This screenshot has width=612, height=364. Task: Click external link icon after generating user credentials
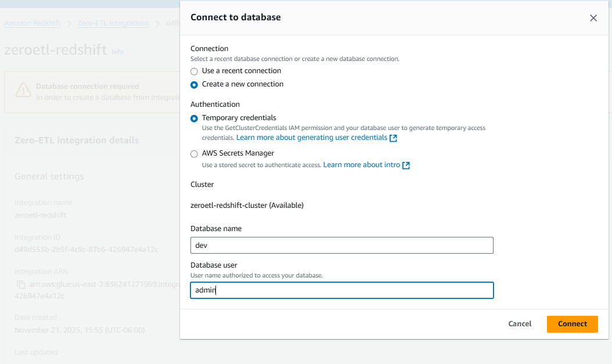pos(394,138)
